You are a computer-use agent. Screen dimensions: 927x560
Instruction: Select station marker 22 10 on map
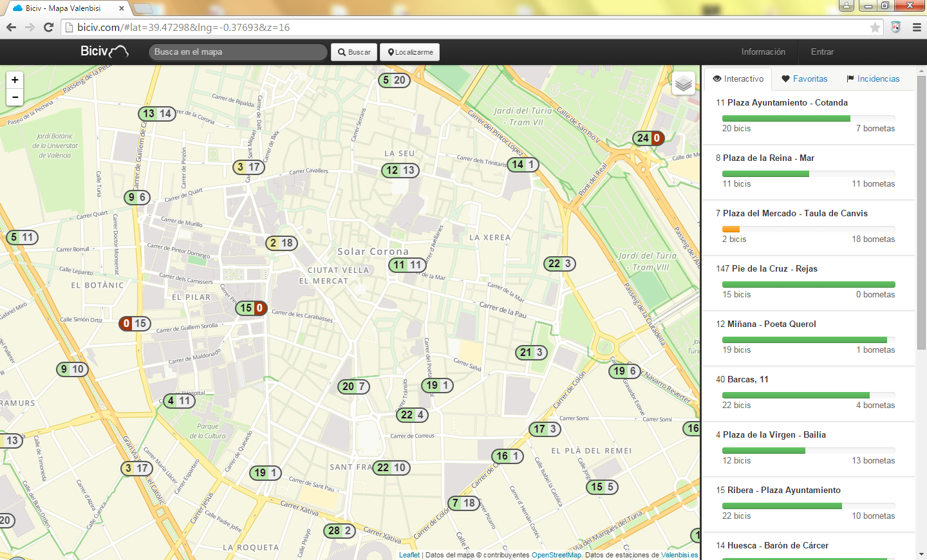click(391, 468)
